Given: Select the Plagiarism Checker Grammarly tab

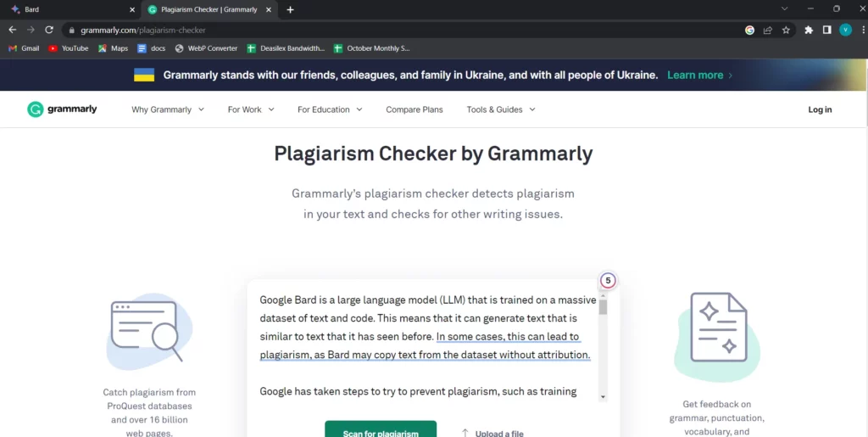Looking at the screenshot, I should pos(209,9).
